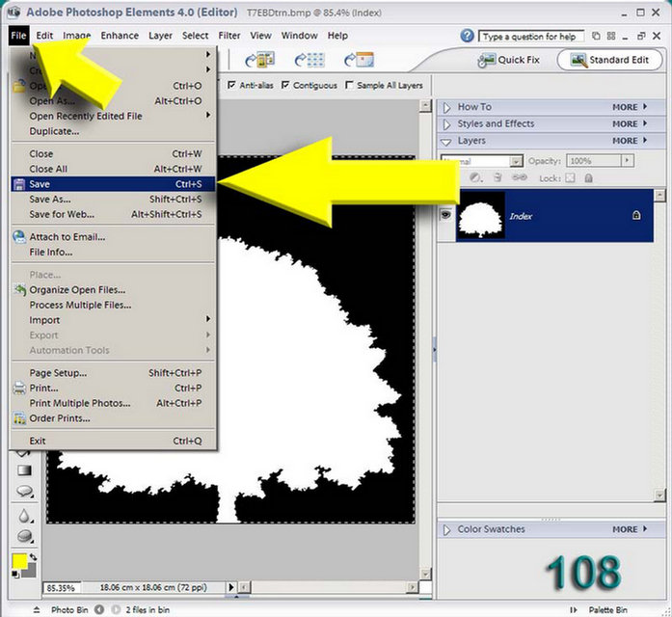Click the Type a question for help field
Image resolution: width=672 pixels, height=617 pixels.
click(531, 37)
